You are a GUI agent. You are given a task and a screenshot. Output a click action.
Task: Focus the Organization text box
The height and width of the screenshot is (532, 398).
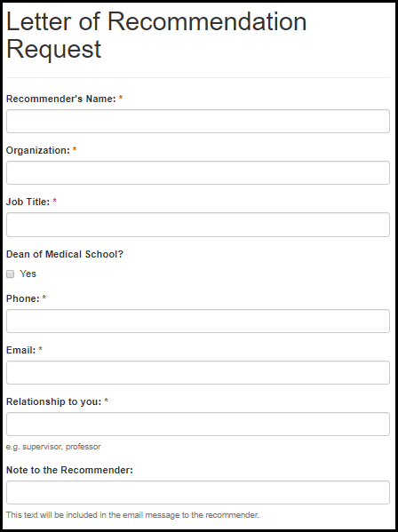click(198, 172)
